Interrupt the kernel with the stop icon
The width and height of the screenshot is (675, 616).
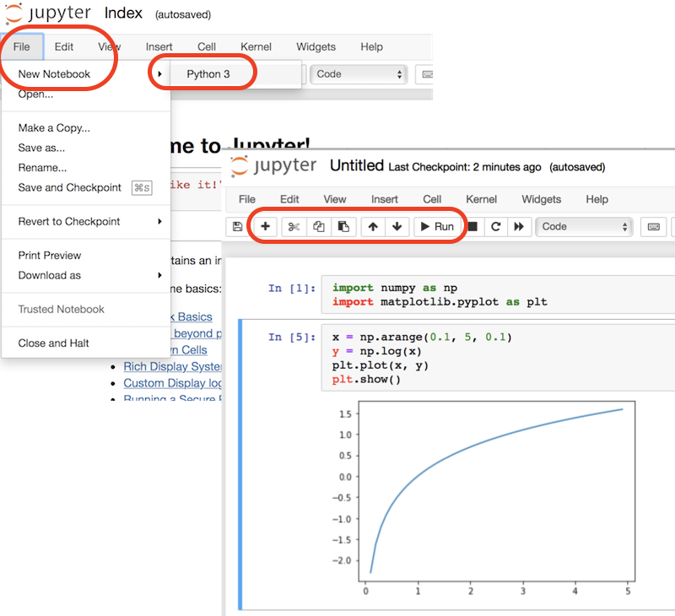coord(472,227)
